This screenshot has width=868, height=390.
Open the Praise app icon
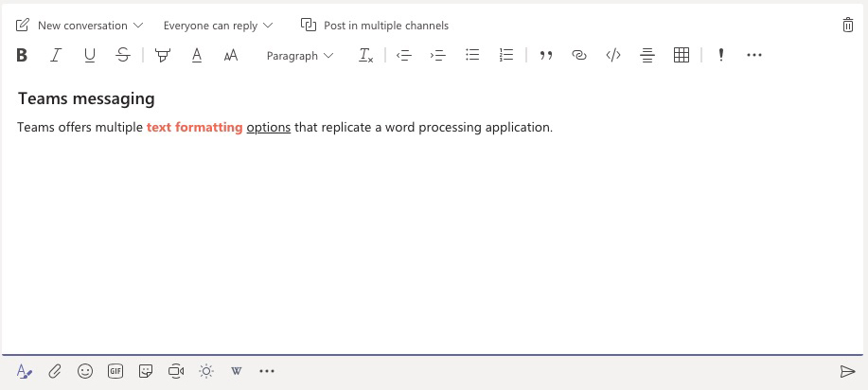coord(206,371)
